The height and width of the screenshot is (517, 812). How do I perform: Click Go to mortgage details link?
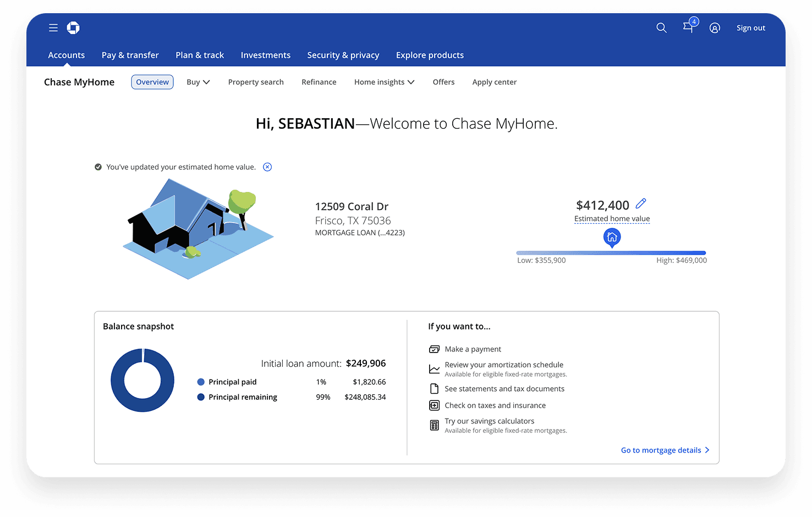(665, 450)
